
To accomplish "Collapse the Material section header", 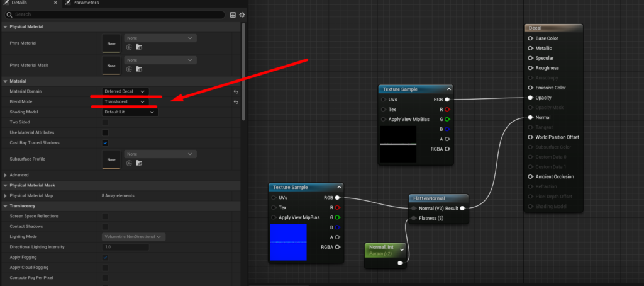I will point(5,81).
